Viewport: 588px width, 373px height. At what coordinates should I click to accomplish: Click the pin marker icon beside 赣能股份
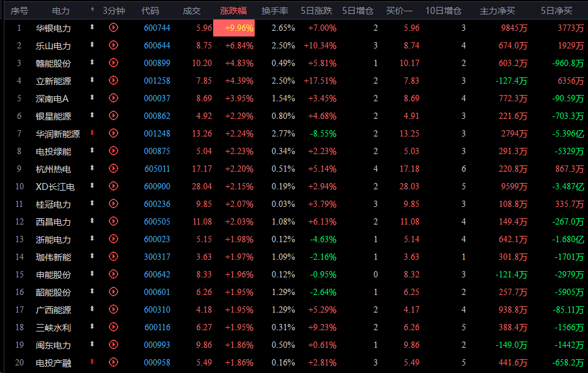tap(92, 62)
